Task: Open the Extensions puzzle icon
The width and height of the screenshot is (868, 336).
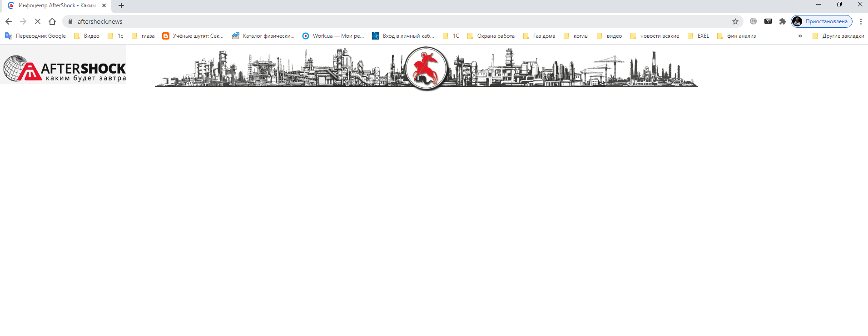Action: (x=783, y=21)
